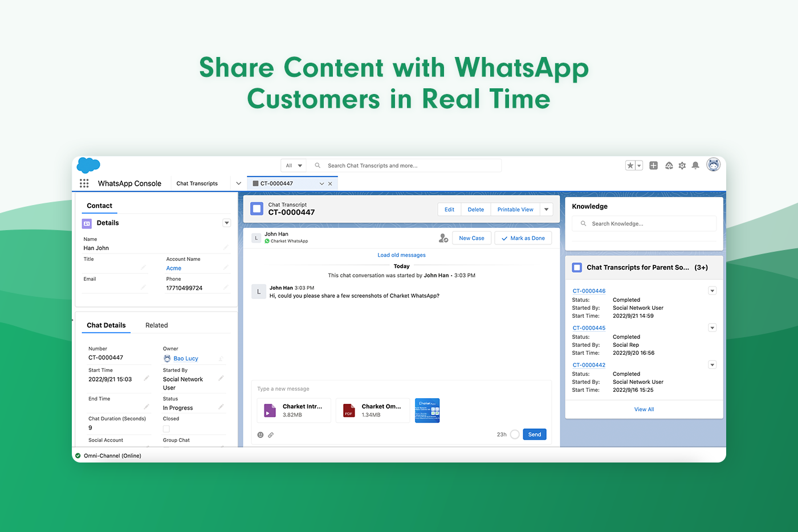Toggle the Closed checkbox

point(166,429)
